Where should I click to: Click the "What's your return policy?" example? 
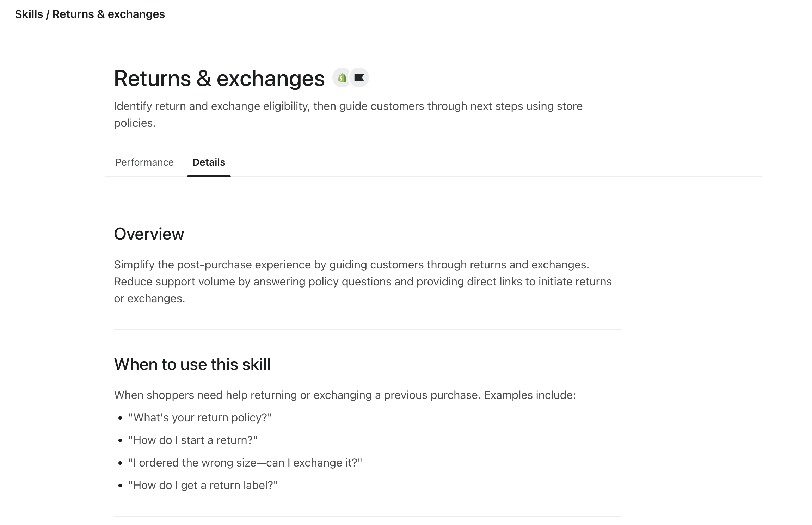pyautogui.click(x=200, y=418)
